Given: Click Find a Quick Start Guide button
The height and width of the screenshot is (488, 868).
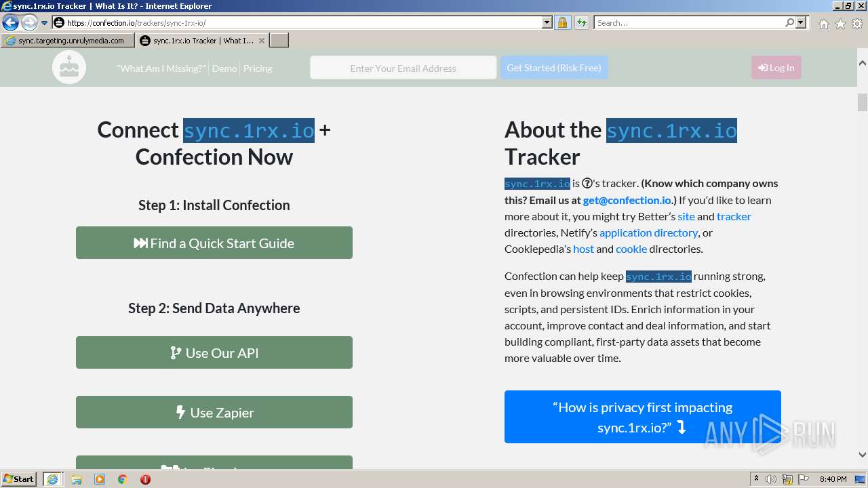Looking at the screenshot, I should (x=214, y=243).
